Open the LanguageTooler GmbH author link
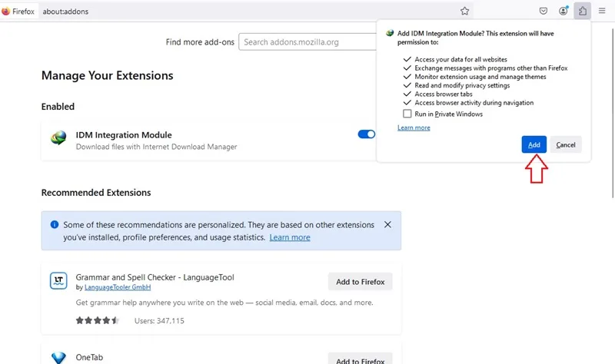615x364 pixels. (118, 287)
